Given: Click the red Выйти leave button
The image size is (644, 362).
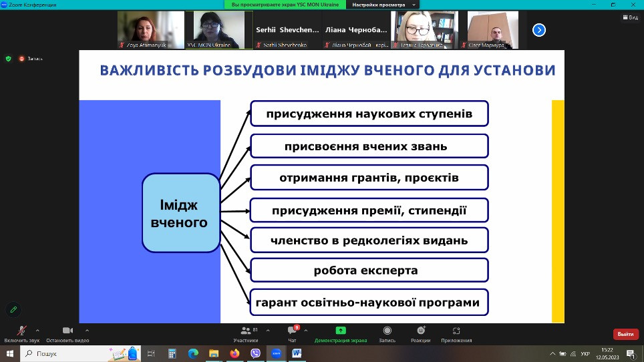Looking at the screenshot, I should click(625, 334).
